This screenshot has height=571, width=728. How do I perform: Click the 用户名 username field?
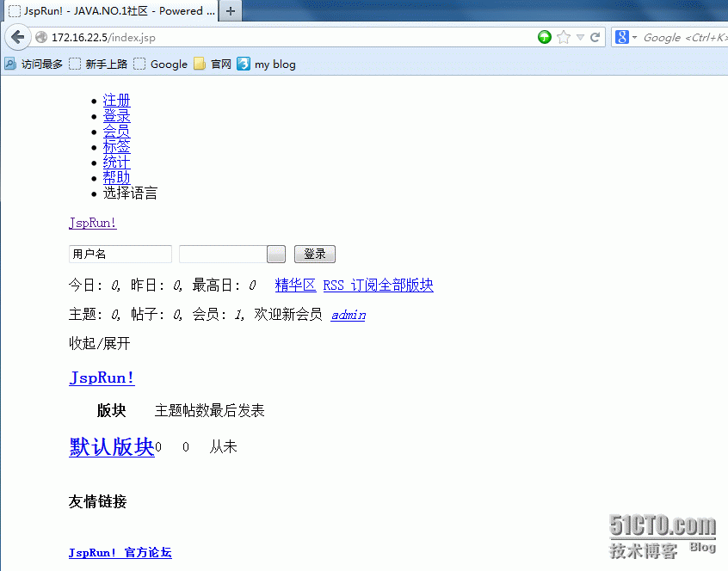(120, 254)
